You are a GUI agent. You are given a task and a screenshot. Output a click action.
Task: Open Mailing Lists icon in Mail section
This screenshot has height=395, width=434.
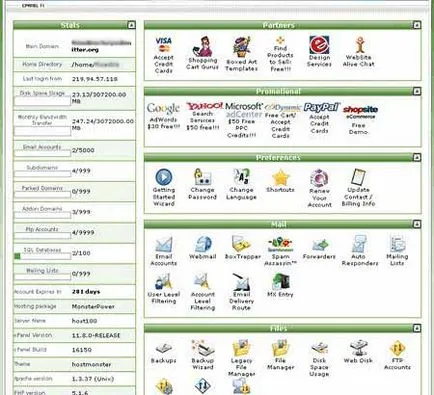[x=397, y=244]
